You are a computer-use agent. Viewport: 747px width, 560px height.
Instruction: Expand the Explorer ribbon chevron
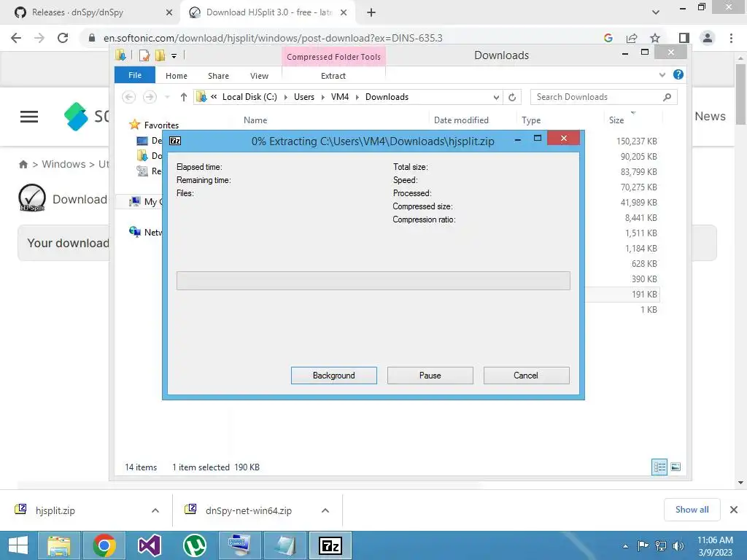(x=662, y=75)
